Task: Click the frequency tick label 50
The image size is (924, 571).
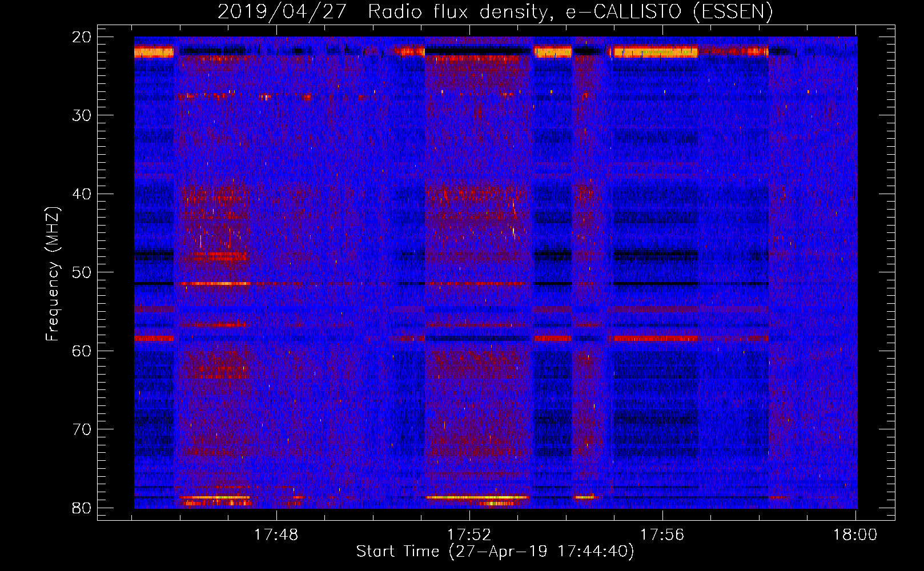Action: 82,272
